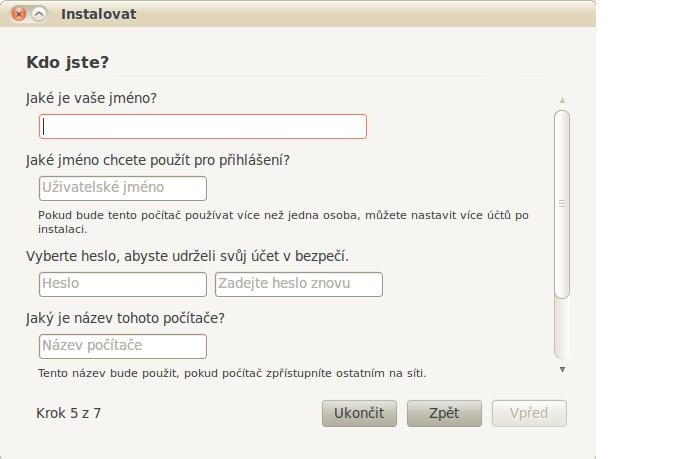Close the Instalovat window
Image resolution: width=683 pixels, height=459 pixels.
[x=19, y=14]
